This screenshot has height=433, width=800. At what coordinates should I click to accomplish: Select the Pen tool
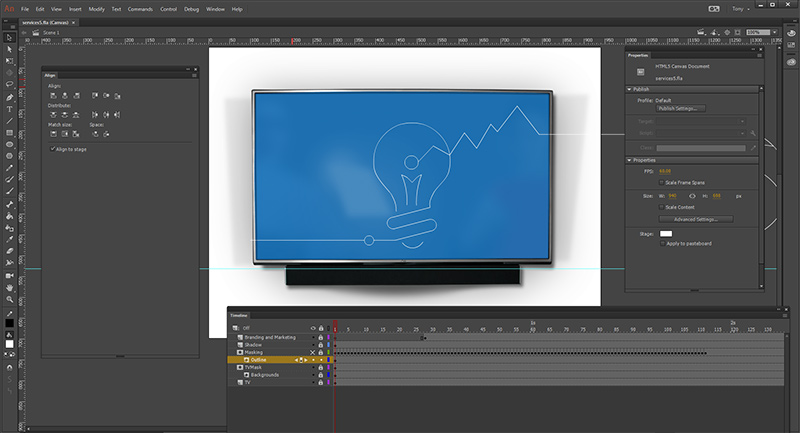point(9,97)
